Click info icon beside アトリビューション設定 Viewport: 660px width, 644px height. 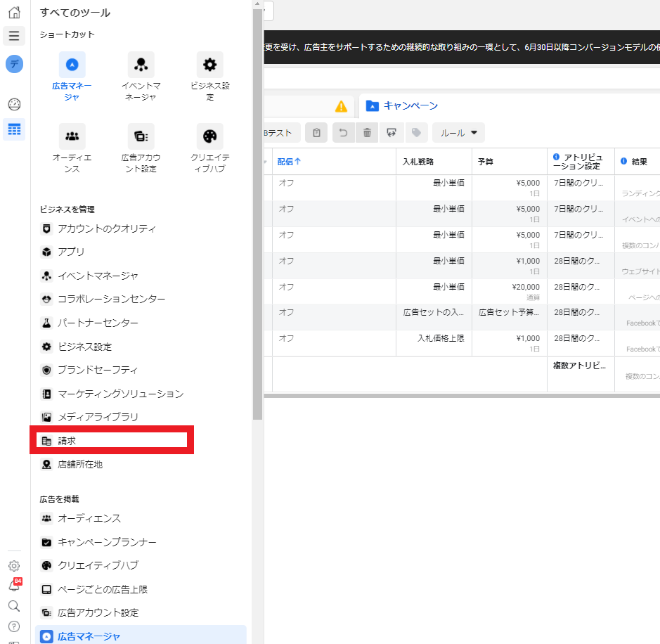pyautogui.click(x=556, y=157)
